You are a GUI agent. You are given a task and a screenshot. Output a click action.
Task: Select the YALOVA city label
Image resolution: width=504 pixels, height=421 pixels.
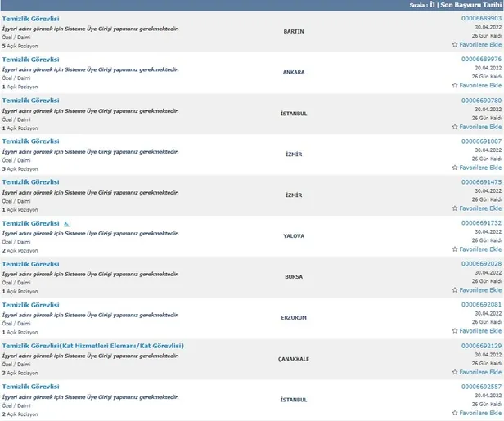point(294,235)
